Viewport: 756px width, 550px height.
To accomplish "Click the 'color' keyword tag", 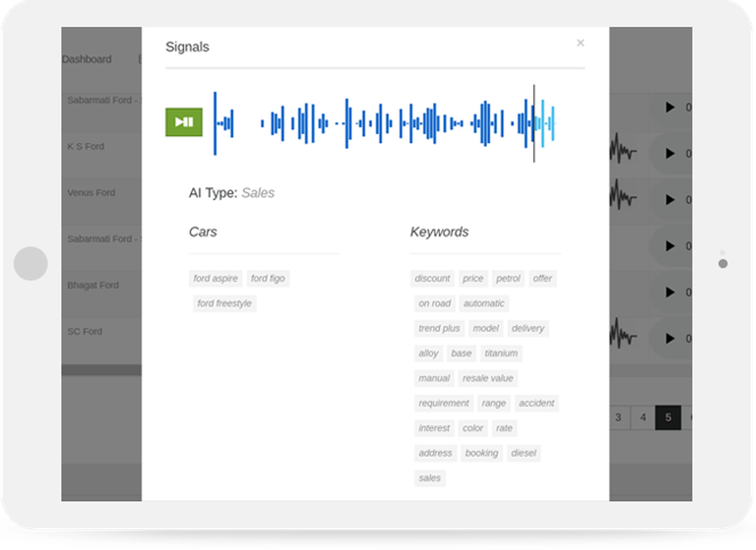I will tap(472, 429).
